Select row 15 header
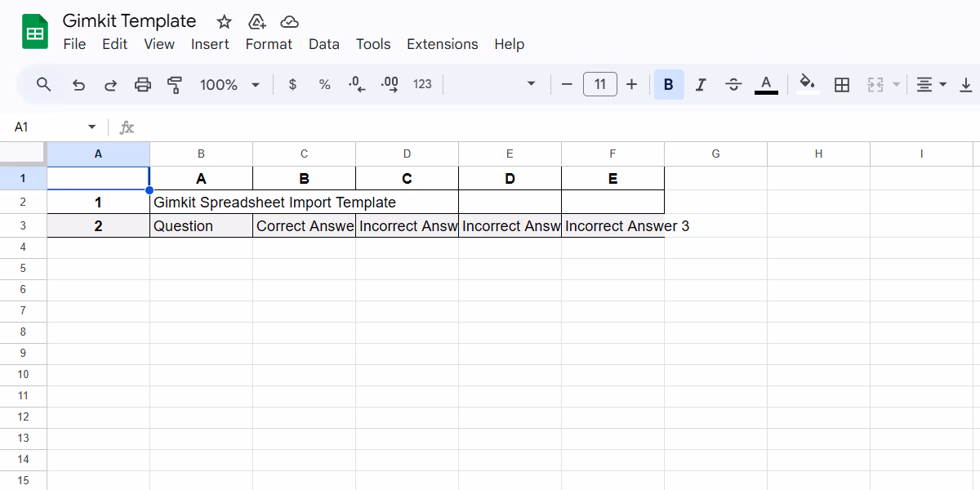Image resolution: width=980 pixels, height=490 pixels. [23, 481]
